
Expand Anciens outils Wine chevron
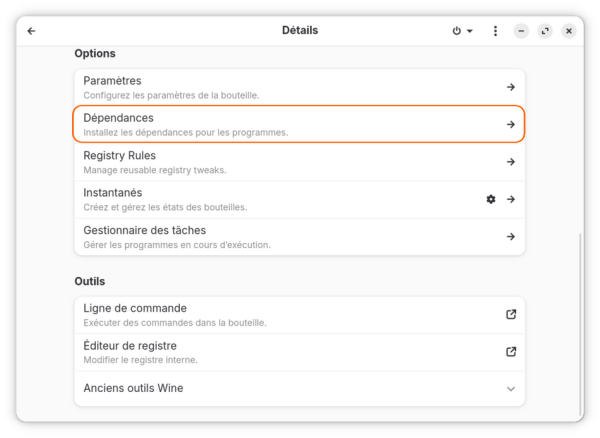point(510,389)
